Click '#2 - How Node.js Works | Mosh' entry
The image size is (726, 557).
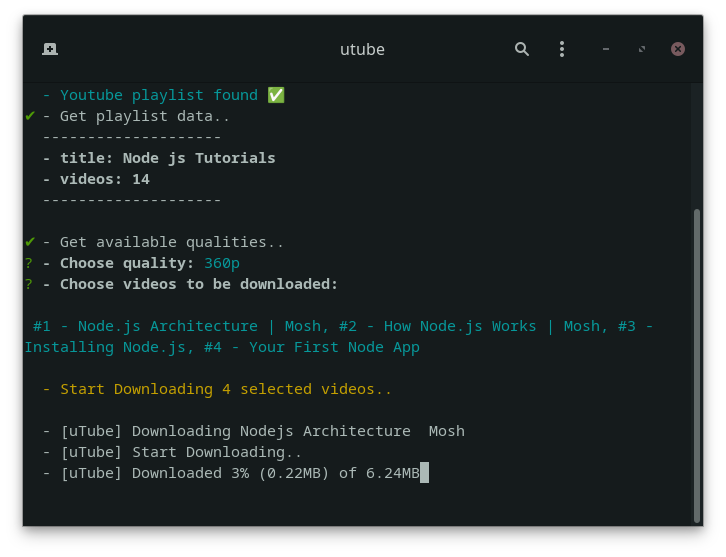pos(470,326)
